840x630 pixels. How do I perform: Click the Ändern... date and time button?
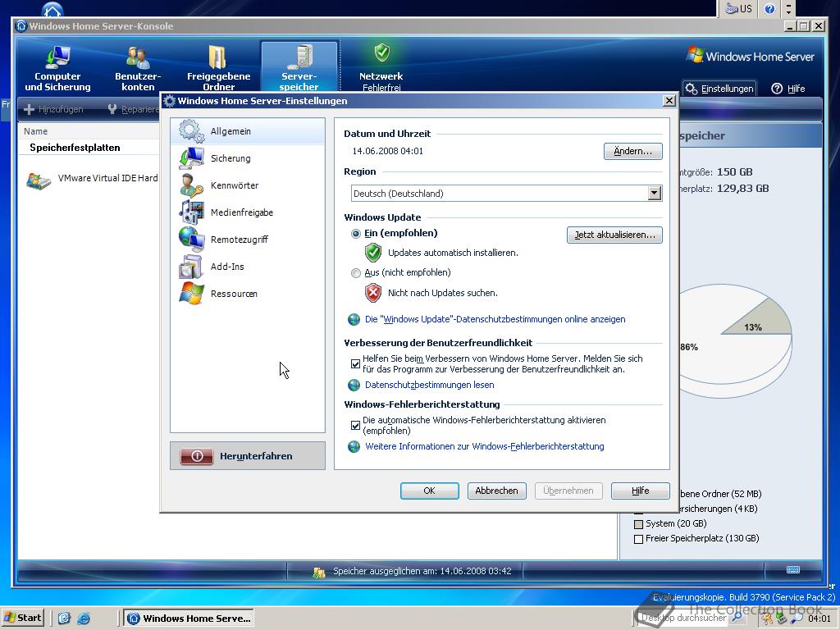tap(632, 151)
